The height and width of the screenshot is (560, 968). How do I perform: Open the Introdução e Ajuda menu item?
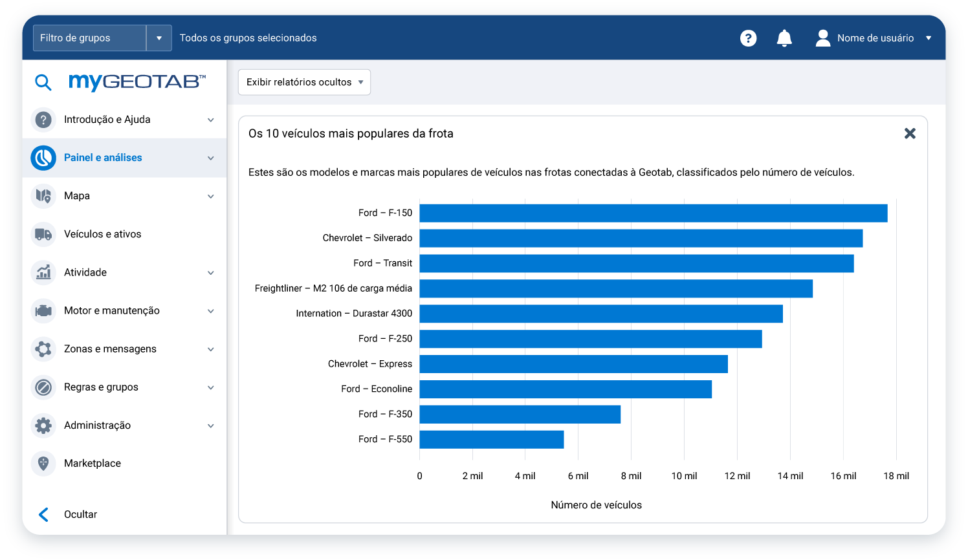click(124, 120)
